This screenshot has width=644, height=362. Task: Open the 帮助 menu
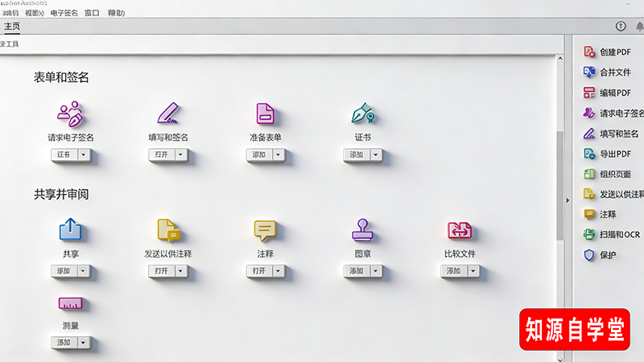(x=116, y=14)
